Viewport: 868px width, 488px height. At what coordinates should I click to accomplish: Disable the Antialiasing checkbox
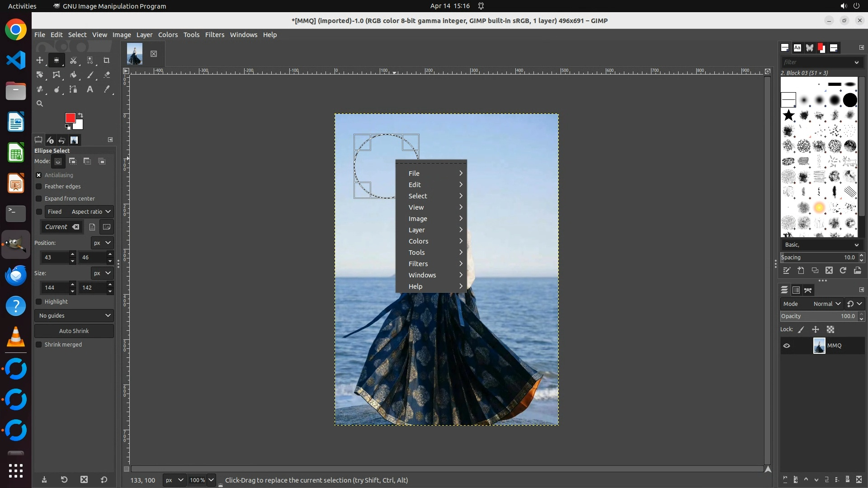[39, 175]
